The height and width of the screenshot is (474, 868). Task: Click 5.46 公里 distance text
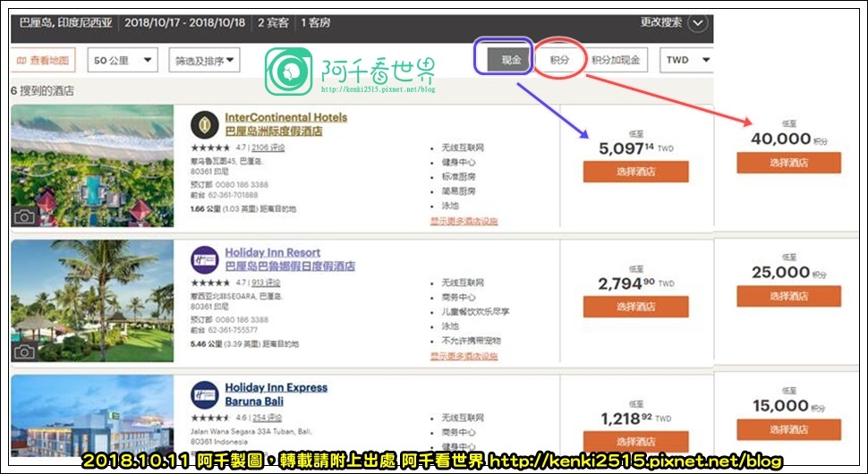tap(244, 344)
